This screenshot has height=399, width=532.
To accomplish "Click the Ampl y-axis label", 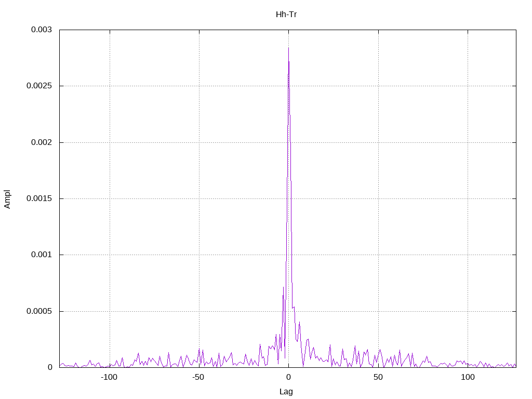I will 7,199.
